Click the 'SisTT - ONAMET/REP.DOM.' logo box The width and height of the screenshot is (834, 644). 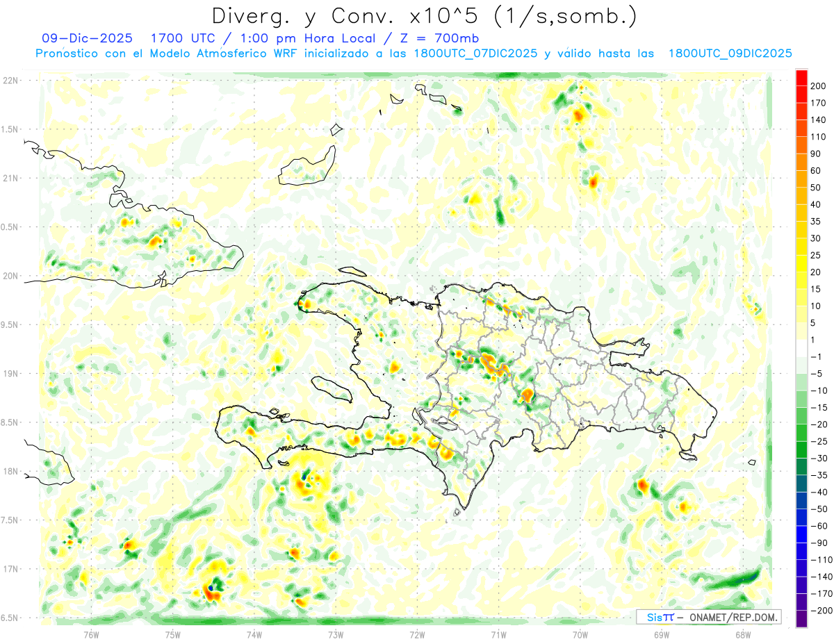(x=708, y=617)
